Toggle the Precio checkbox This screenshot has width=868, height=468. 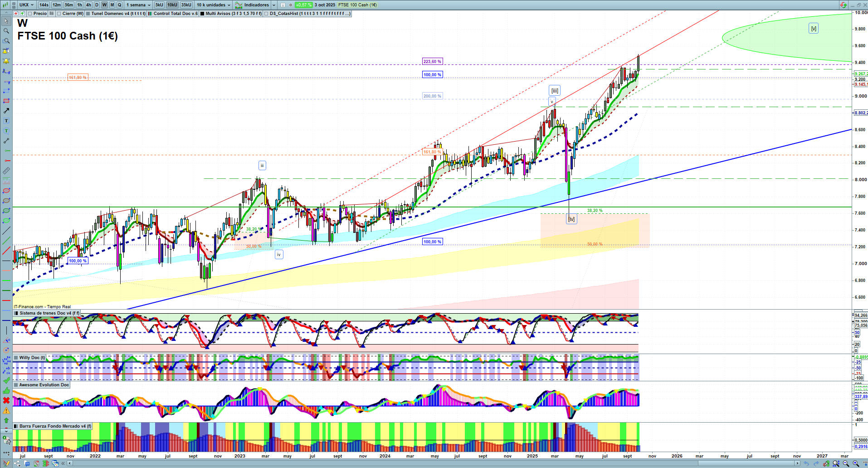(x=29, y=14)
